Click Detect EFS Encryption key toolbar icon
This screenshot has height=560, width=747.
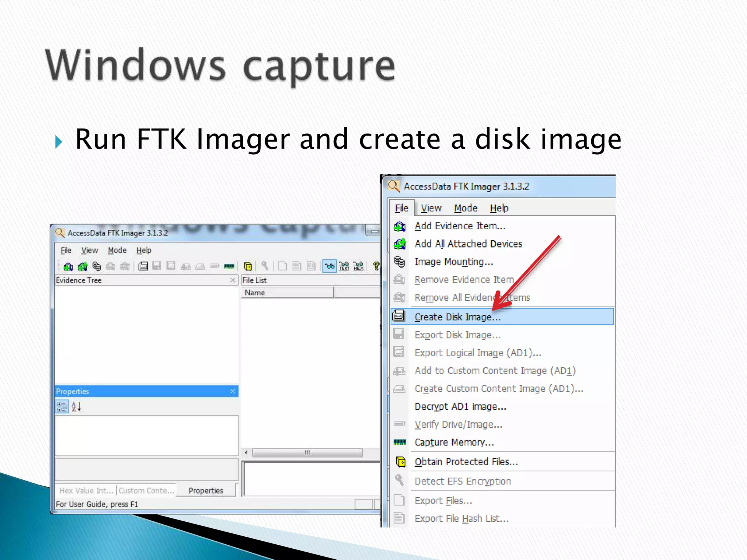click(x=264, y=266)
